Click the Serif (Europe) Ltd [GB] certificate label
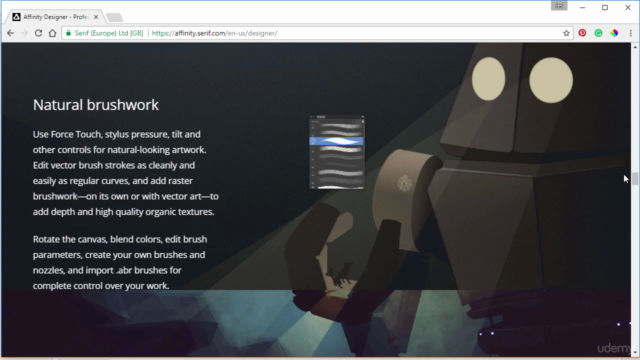The width and height of the screenshot is (640, 360). (109, 33)
